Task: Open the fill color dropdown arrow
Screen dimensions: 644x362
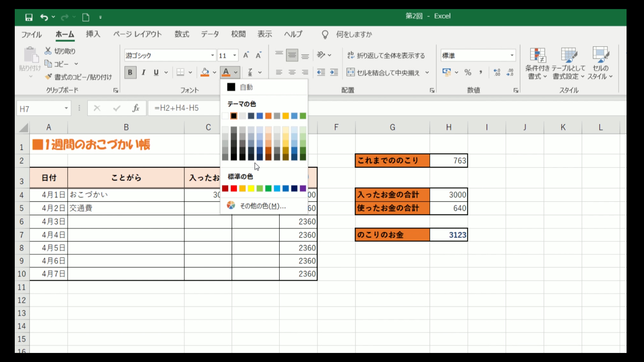Action: [214, 72]
